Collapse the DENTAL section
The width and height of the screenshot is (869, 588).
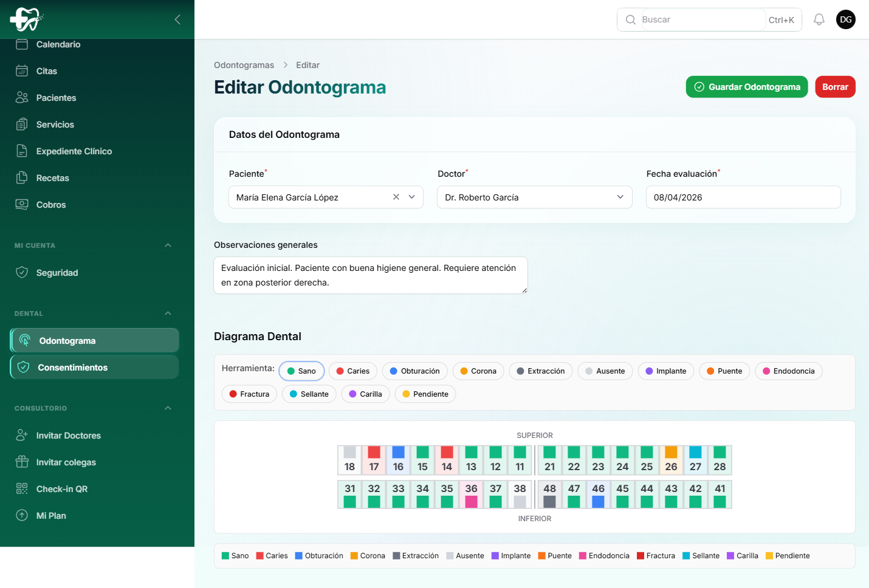click(x=168, y=313)
